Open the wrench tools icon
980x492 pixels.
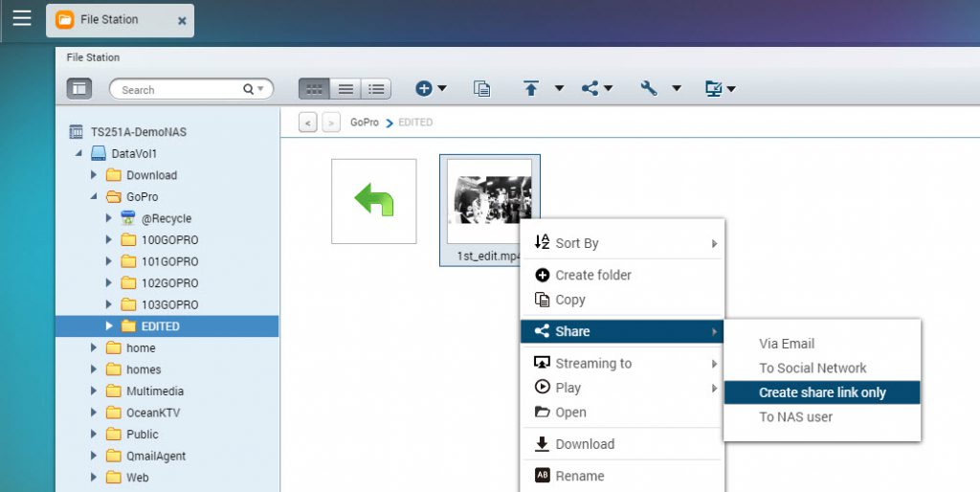click(650, 89)
